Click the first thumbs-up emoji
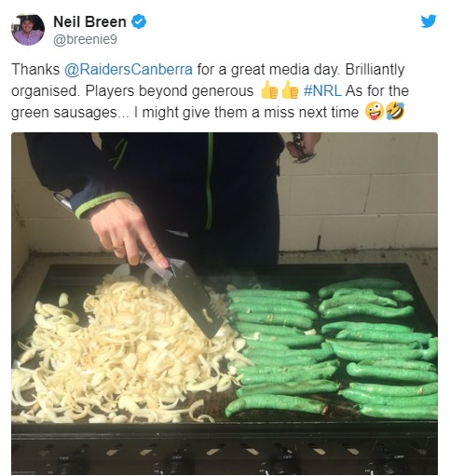This screenshot has width=450, height=476. tap(269, 90)
